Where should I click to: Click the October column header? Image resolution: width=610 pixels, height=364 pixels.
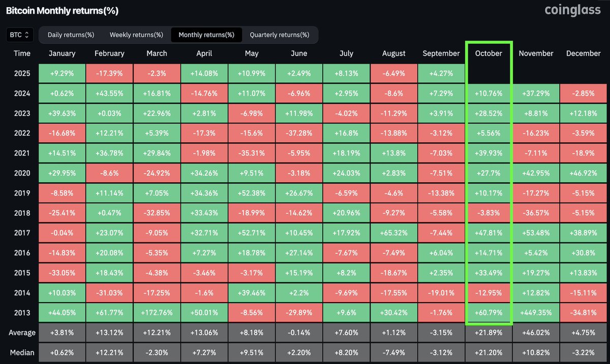pyautogui.click(x=489, y=53)
